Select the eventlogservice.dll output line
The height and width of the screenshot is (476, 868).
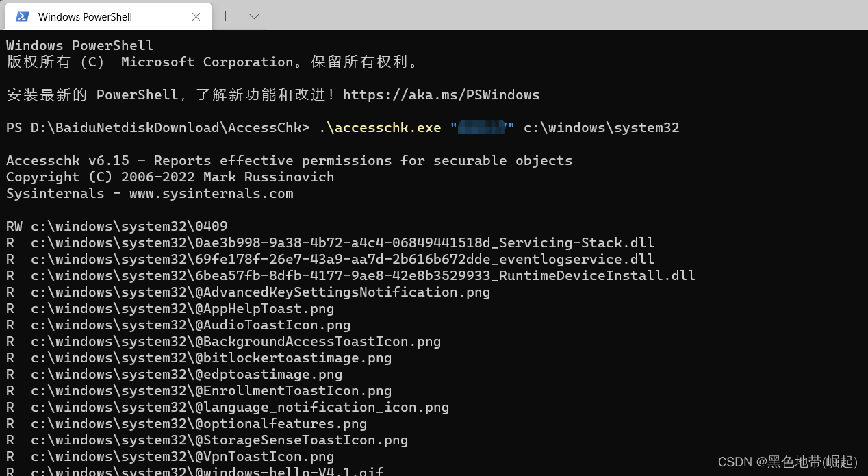coord(330,259)
